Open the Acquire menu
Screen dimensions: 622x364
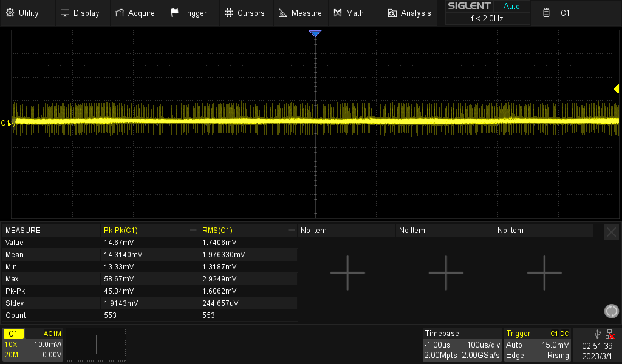click(136, 12)
